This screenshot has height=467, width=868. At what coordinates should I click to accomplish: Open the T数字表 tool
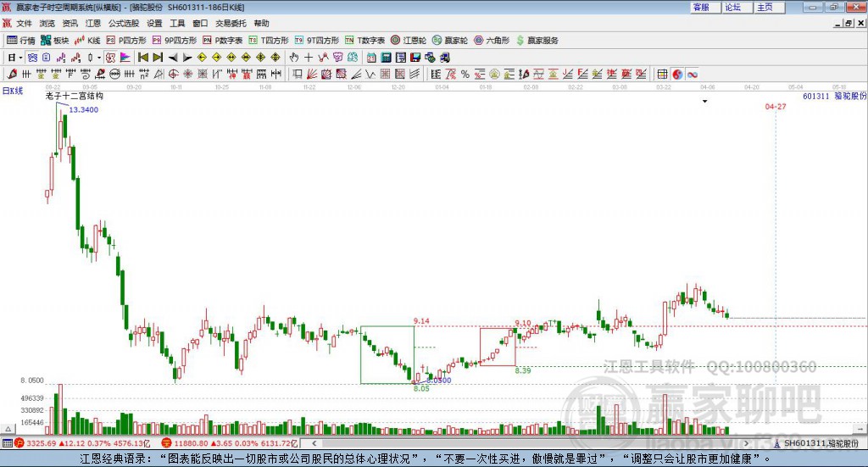(x=364, y=41)
